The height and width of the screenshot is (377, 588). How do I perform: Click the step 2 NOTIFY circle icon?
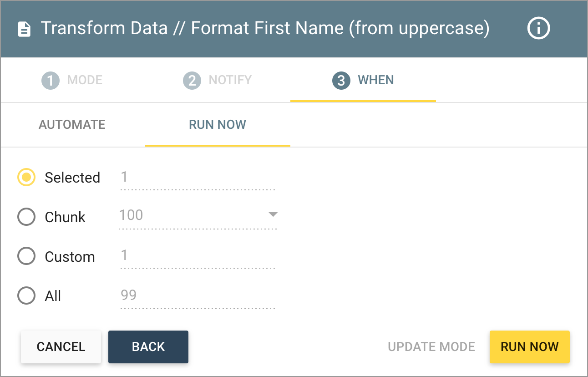click(x=193, y=80)
